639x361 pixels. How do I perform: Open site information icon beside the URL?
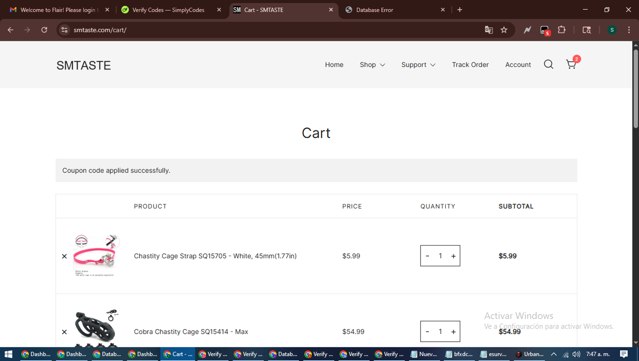coord(64,30)
